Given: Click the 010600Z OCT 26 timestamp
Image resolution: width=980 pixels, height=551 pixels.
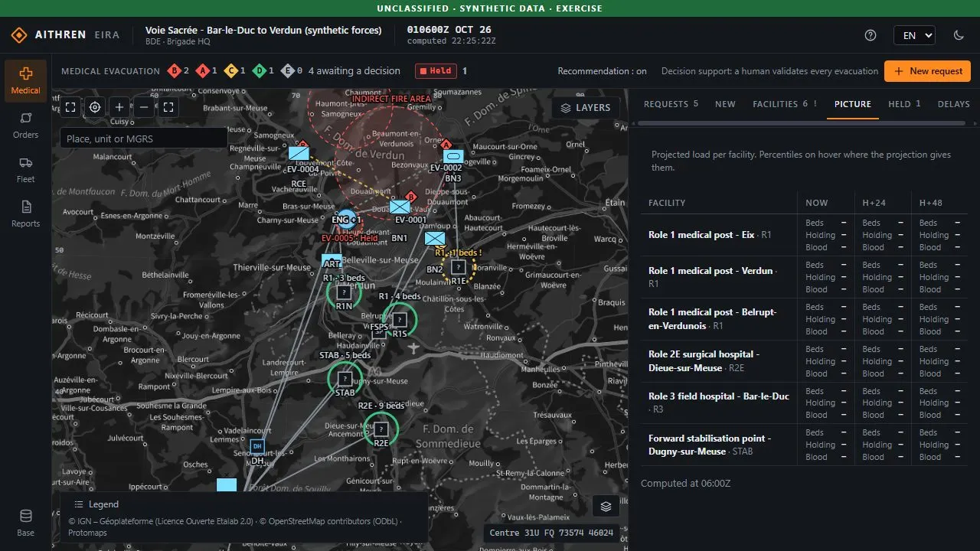Looking at the screenshot, I should click(x=449, y=30).
